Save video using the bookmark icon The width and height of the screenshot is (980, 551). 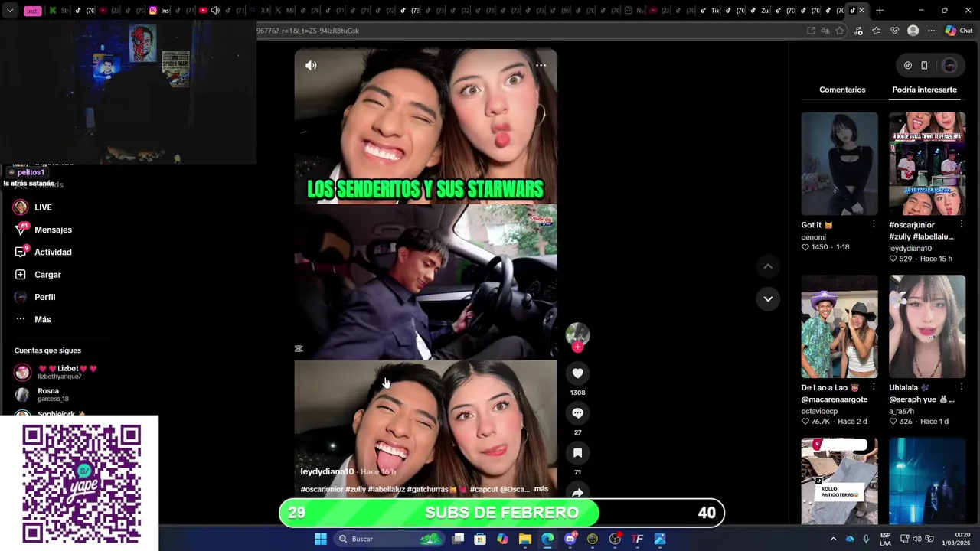pos(577,453)
